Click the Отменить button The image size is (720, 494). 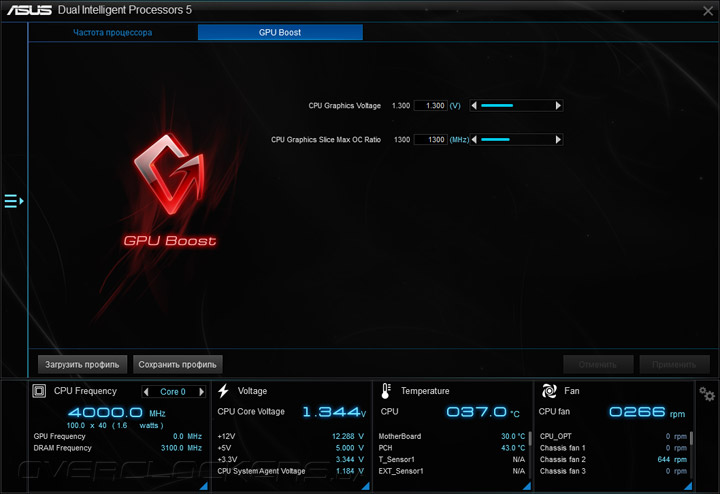point(598,365)
